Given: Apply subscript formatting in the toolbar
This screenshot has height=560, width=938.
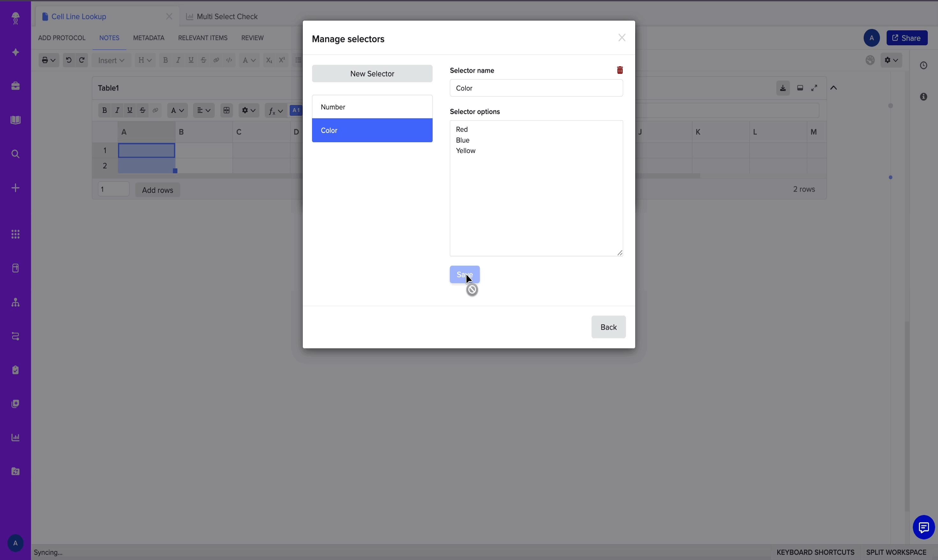Looking at the screenshot, I should coord(269,60).
